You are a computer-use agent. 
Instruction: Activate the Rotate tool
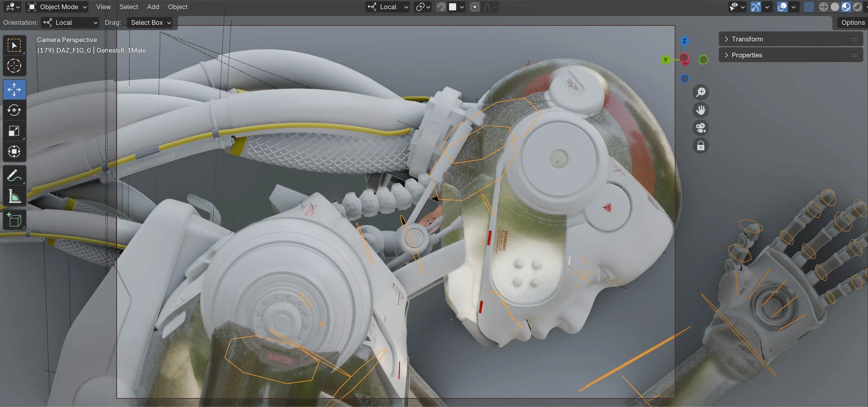click(14, 110)
